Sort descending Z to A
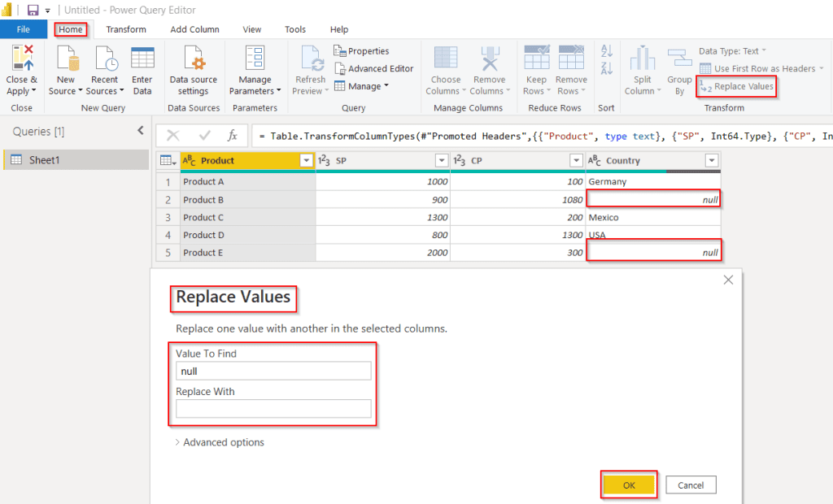This screenshot has width=833, height=504. (607, 68)
